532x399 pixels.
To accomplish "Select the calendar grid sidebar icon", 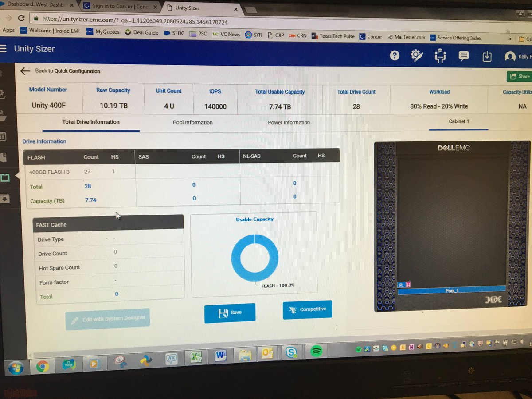I will point(2,136).
